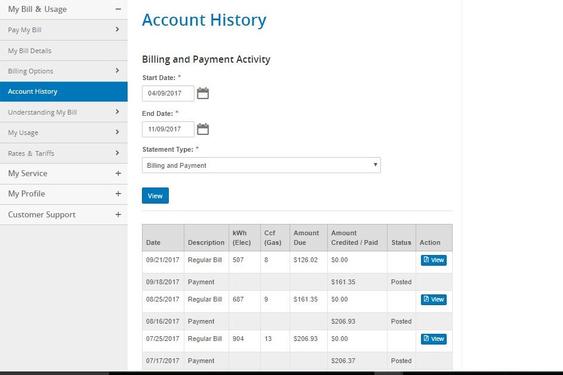View the 08/25/2017 Regular Bill document
The image size is (563, 375).
coord(434,300)
